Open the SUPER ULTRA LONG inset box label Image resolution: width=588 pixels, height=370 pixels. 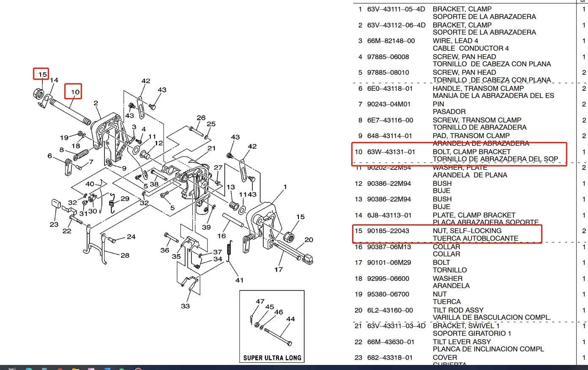[x=272, y=358]
